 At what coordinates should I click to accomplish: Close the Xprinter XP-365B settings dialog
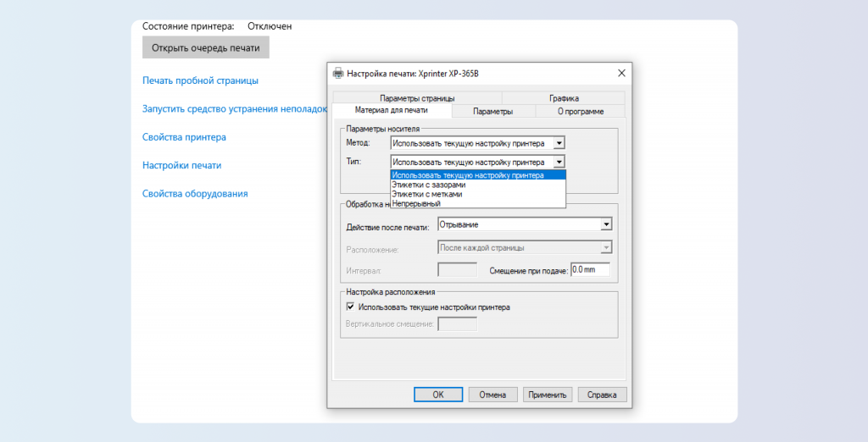click(x=621, y=74)
